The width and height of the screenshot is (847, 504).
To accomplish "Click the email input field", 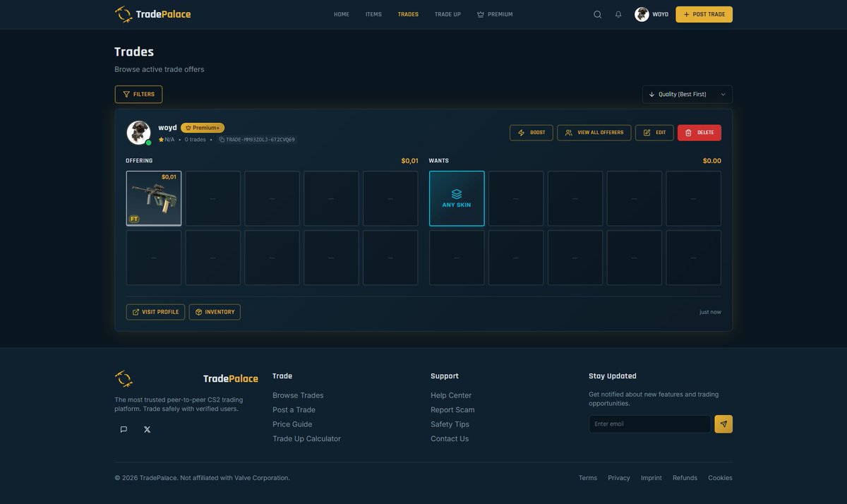I will (x=649, y=424).
